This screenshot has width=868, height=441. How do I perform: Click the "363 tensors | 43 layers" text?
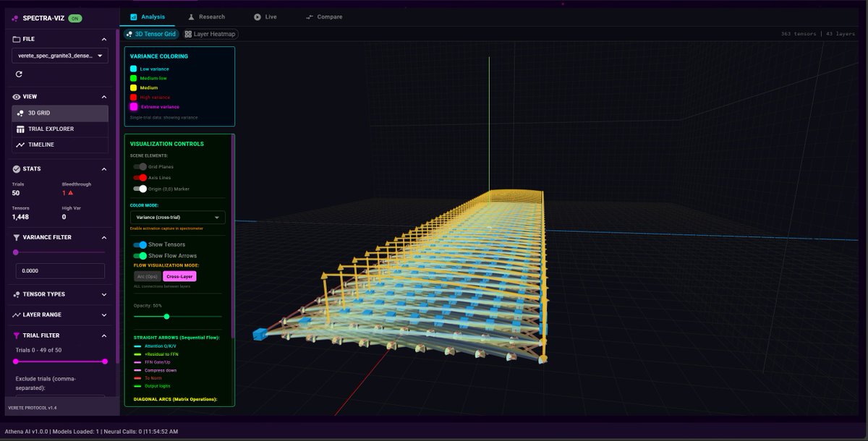pos(818,34)
